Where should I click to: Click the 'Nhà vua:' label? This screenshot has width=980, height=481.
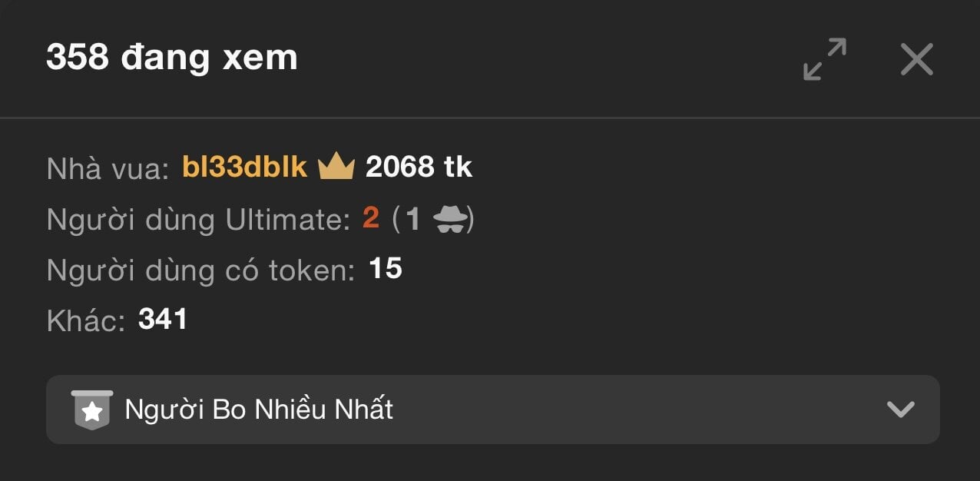108,168
